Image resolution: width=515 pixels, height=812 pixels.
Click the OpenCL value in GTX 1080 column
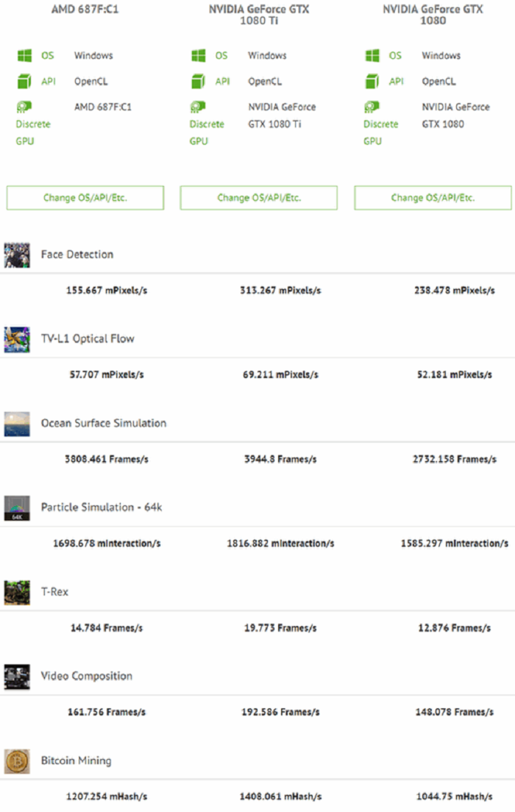tap(438, 82)
